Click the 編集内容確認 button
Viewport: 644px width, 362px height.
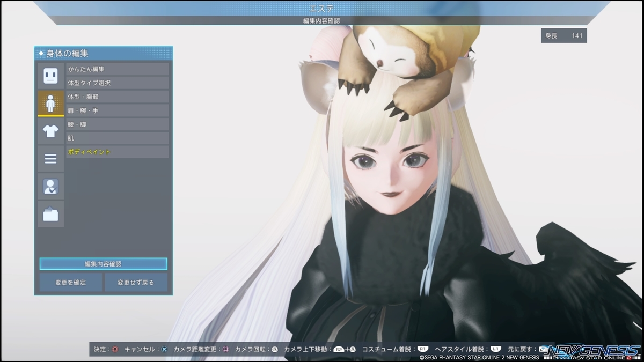pyautogui.click(x=103, y=264)
